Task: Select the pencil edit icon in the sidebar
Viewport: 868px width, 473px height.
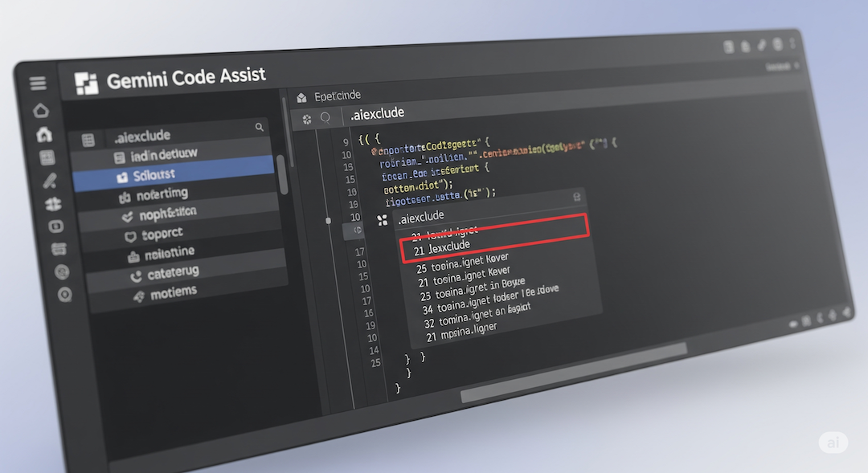Action: pos(50,181)
